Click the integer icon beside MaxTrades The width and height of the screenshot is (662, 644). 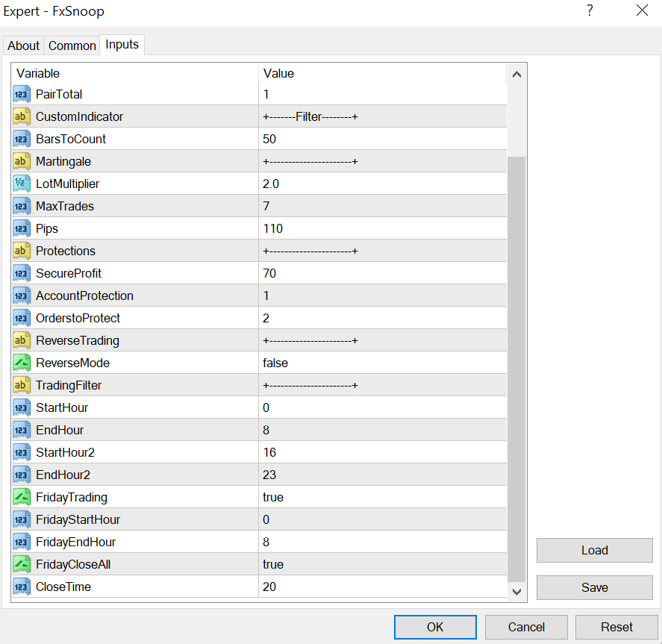click(x=22, y=206)
